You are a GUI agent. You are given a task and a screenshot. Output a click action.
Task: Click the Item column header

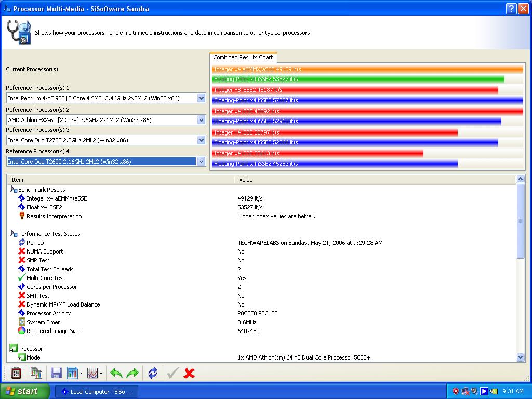coord(121,180)
